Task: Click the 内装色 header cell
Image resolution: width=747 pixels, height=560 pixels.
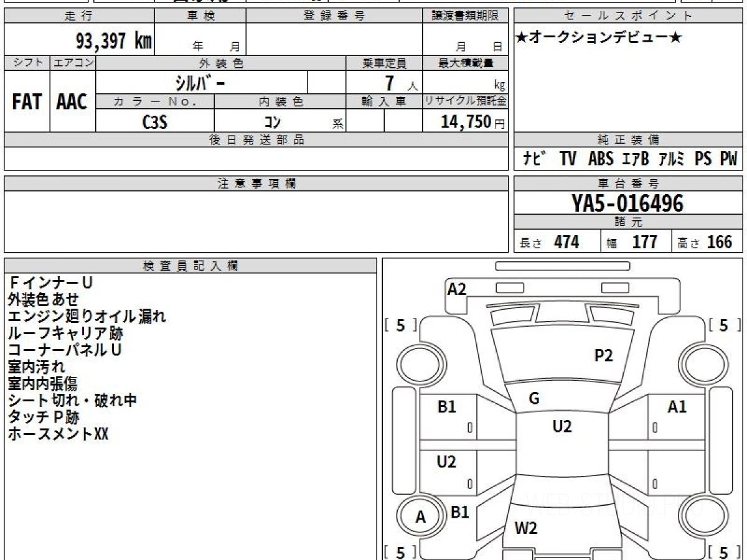Action: (280, 101)
